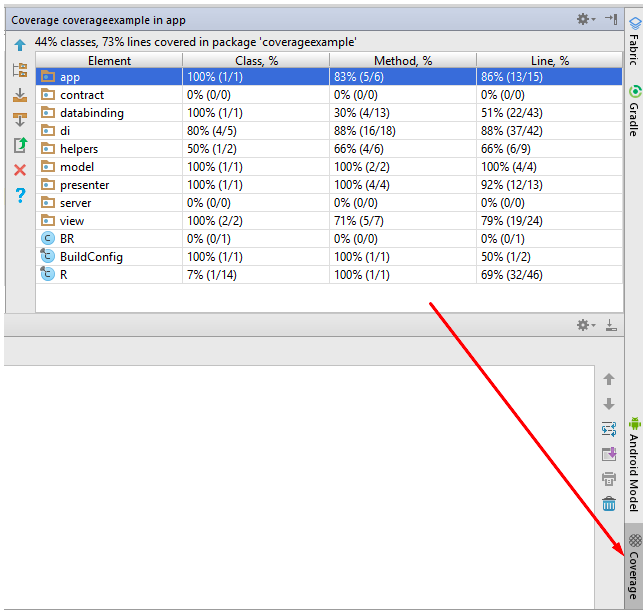
Task: Select the BR class row
Action: 329,239
